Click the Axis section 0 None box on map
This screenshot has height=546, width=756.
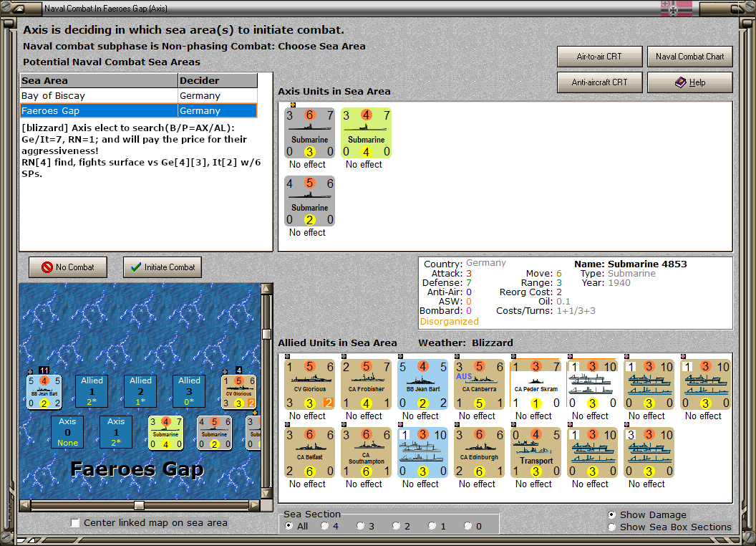(x=67, y=432)
